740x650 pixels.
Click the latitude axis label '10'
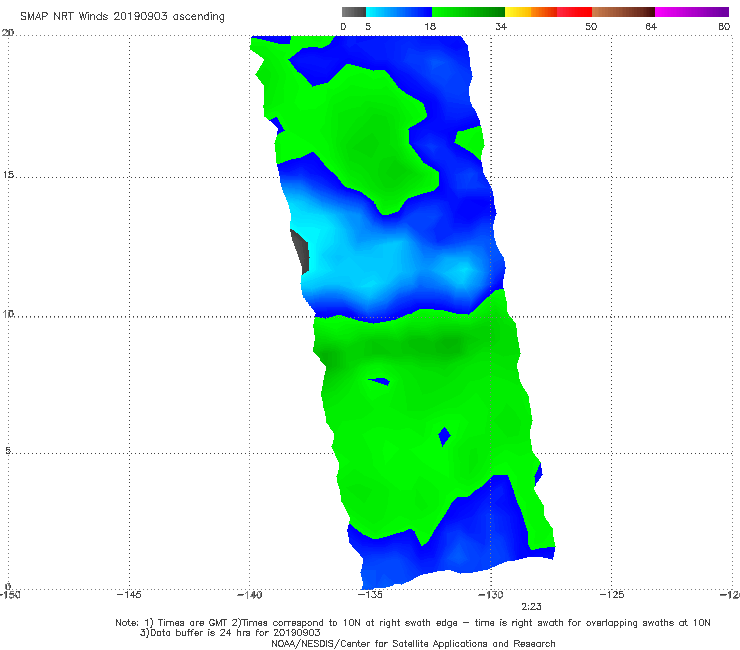[x=8, y=313]
